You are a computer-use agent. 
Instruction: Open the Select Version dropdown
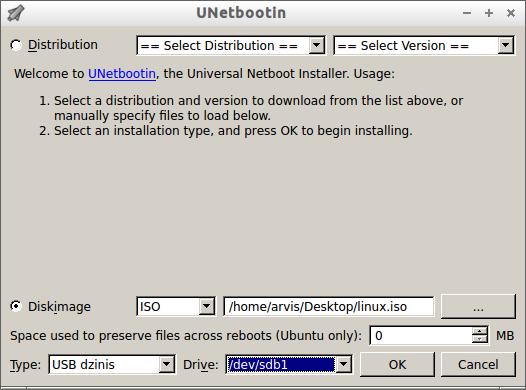click(424, 45)
